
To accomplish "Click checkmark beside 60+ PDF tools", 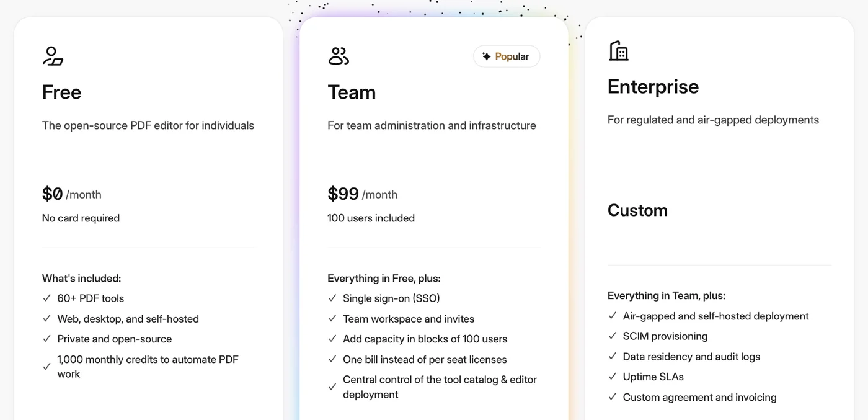I will (x=46, y=298).
